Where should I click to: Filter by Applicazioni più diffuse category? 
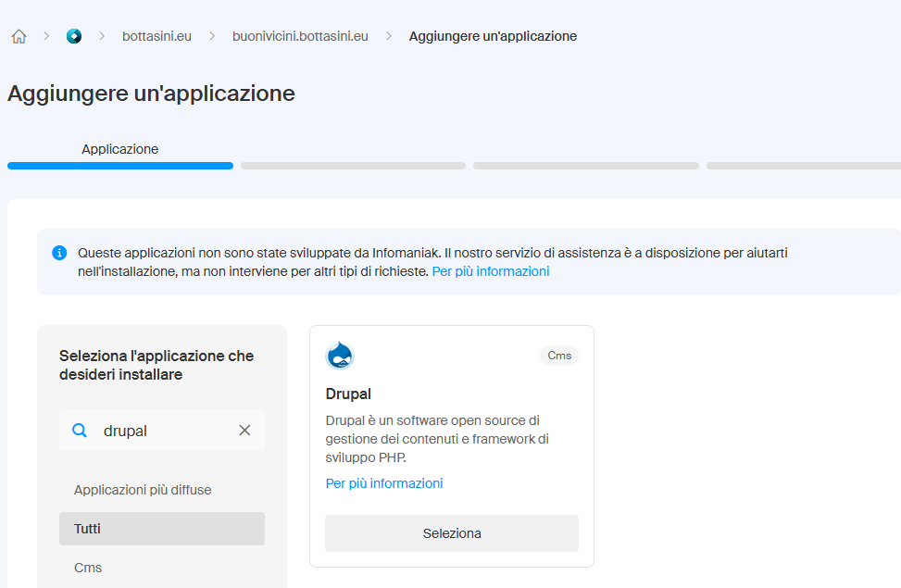coord(143,490)
